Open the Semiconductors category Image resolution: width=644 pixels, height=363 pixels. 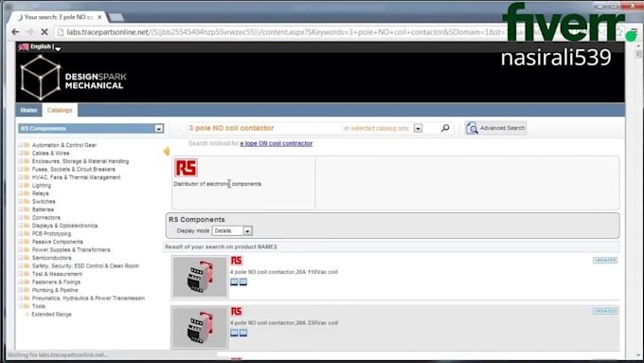pyautogui.click(x=52, y=258)
